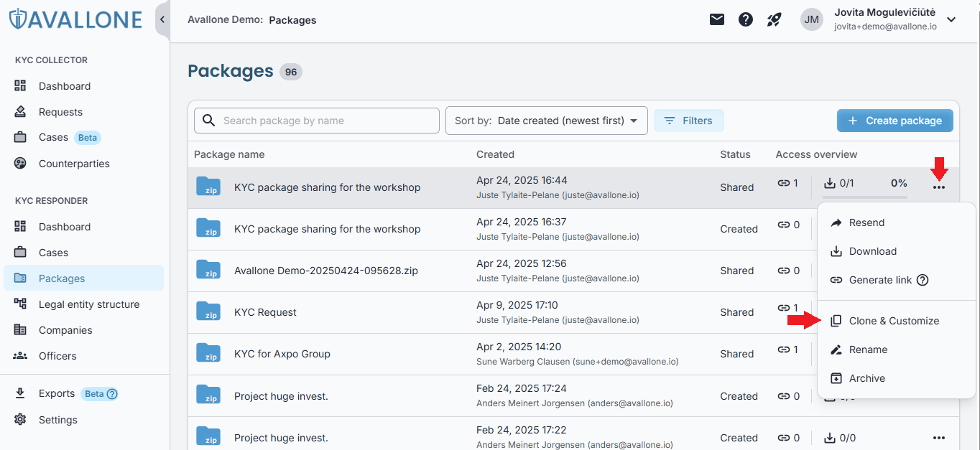Click the Status column header

[735, 154]
